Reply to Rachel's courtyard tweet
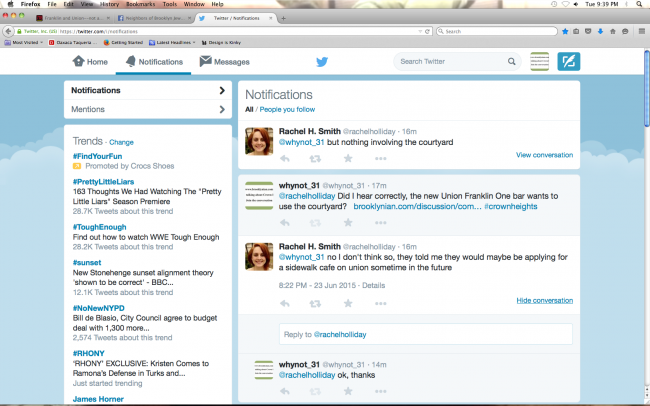Image resolution: width=650 pixels, height=406 pixels. [x=285, y=158]
